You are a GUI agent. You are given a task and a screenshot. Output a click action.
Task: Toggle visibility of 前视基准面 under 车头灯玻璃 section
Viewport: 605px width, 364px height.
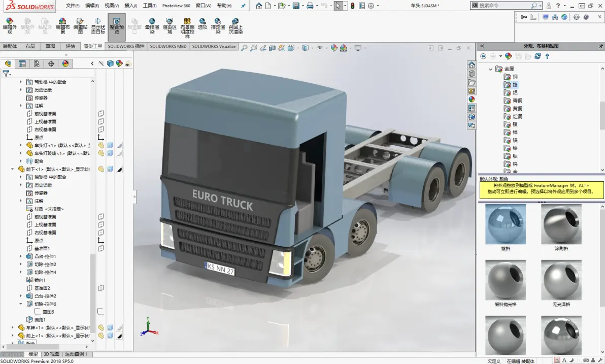click(x=100, y=114)
